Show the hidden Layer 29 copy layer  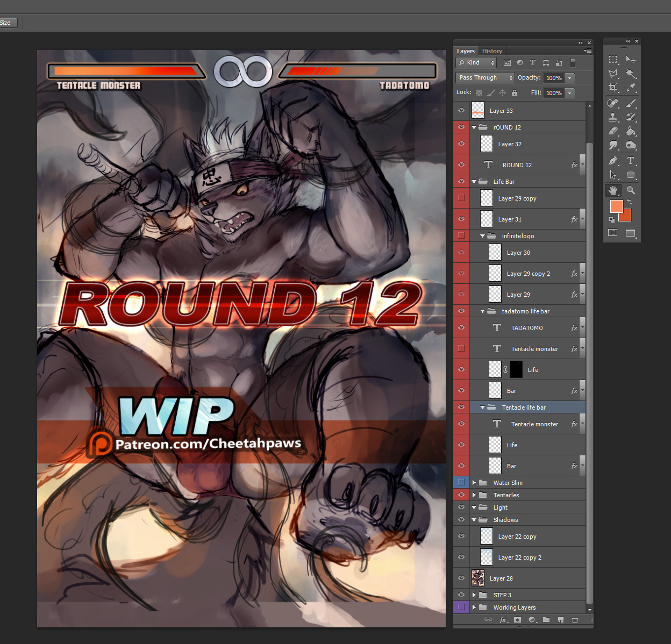461,198
